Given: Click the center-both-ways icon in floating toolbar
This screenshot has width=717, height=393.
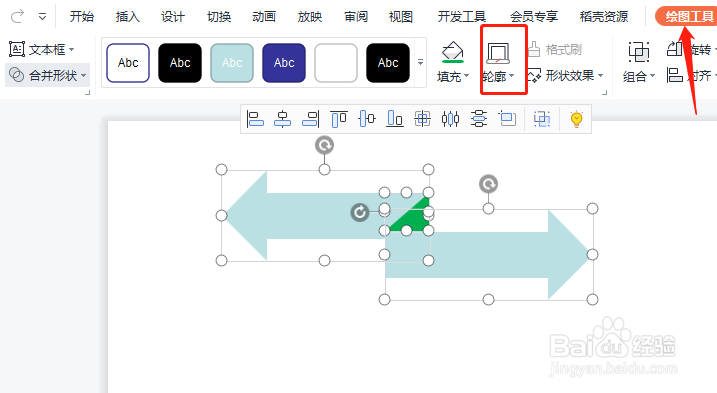Looking at the screenshot, I should (x=422, y=119).
